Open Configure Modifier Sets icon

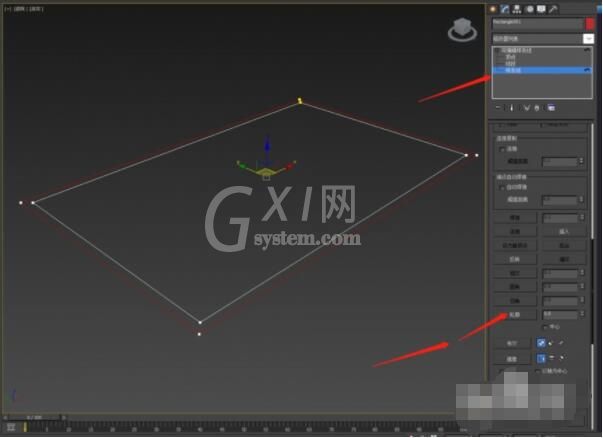[551, 108]
